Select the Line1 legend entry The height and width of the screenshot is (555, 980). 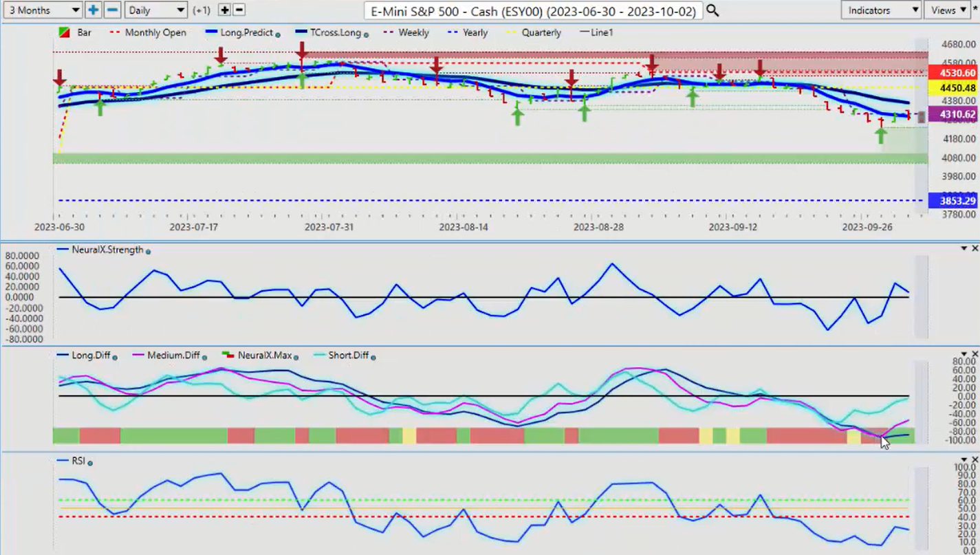[x=602, y=32]
